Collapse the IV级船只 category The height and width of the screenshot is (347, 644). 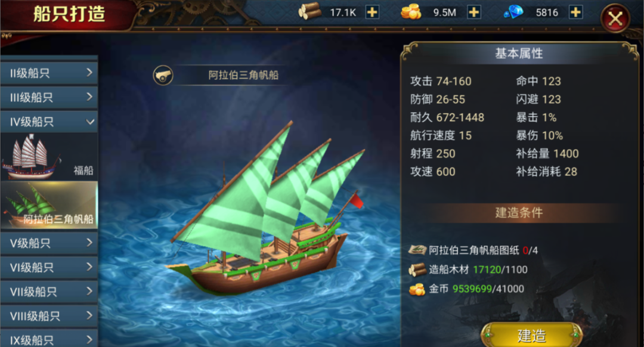click(x=49, y=122)
